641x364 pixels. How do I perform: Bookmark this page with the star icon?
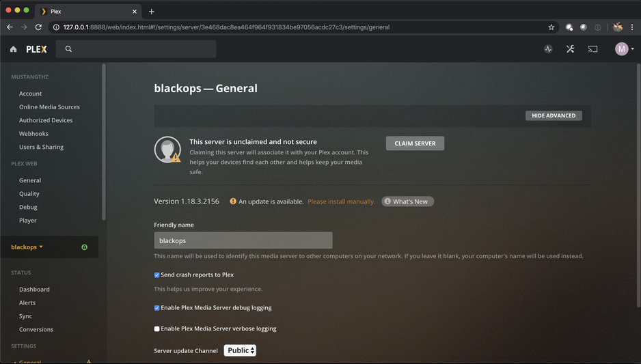tap(551, 27)
